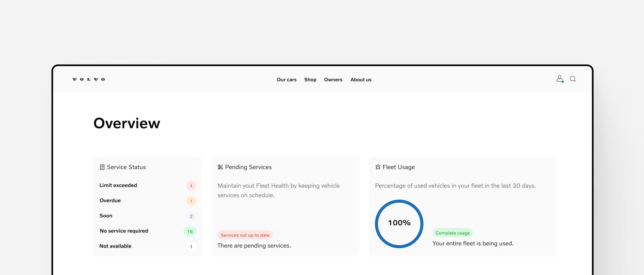The width and height of the screenshot is (644, 275).
Task: Select the Soon status label
Action: (106, 216)
